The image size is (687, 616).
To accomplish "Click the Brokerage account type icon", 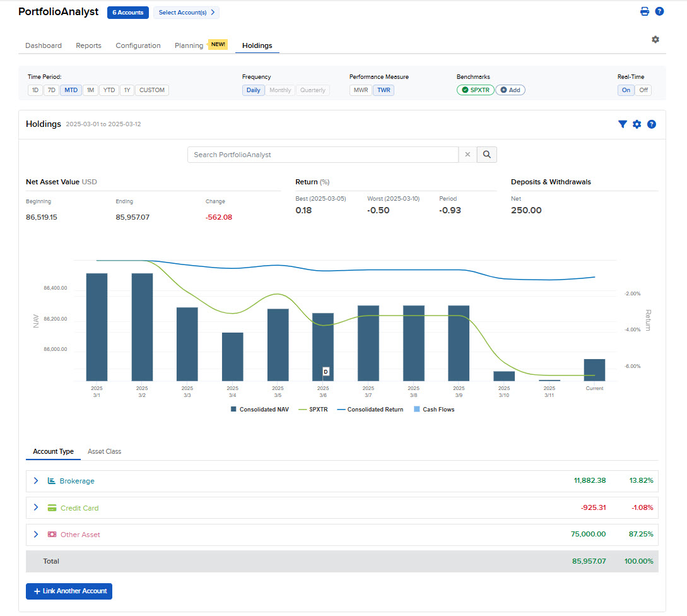I will coord(51,480).
